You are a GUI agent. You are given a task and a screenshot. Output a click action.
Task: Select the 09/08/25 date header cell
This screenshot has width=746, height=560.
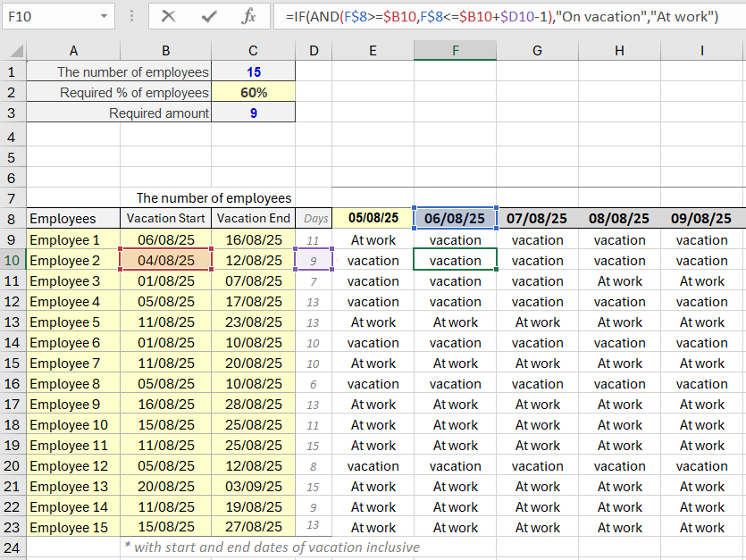[701, 218]
